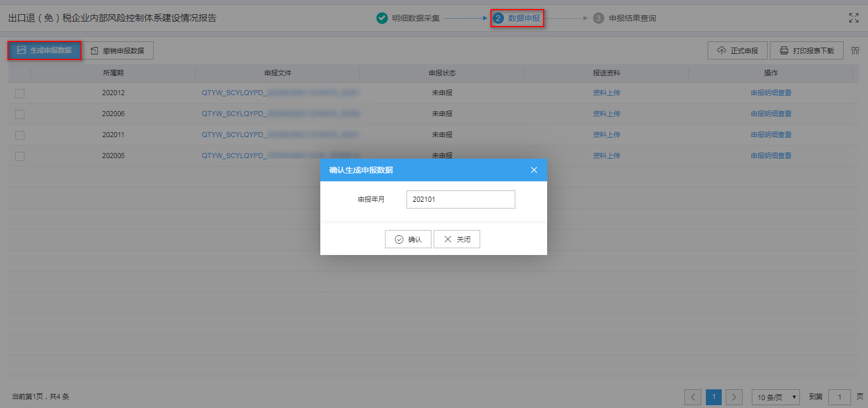
Task: Click 未申报 status in row 202012
Action: pos(442,93)
